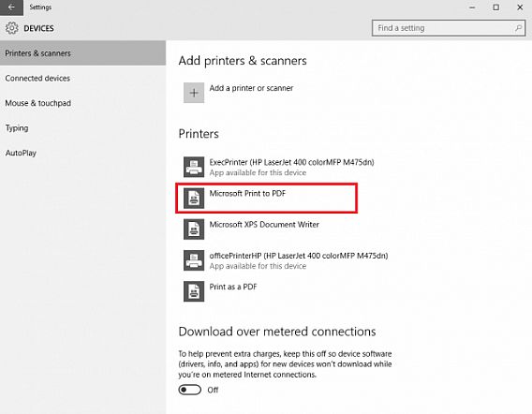Switch to the Typing section

[82, 128]
